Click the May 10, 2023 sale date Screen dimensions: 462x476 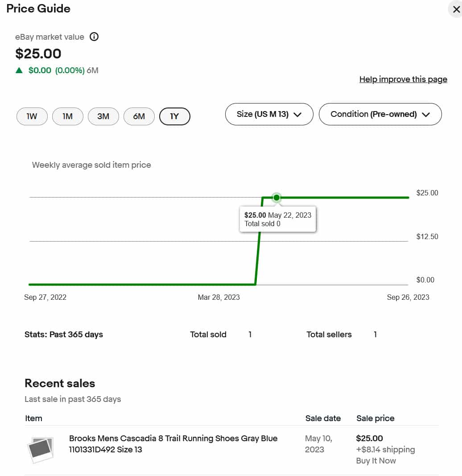click(318, 444)
